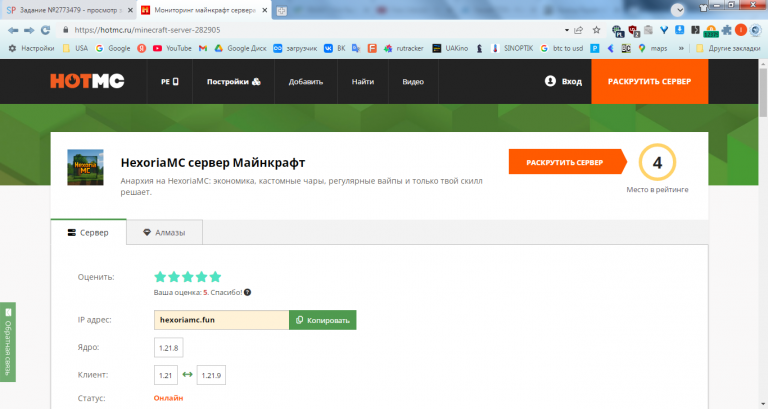
Task: Open the globe PL extension icon
Action: tap(618, 31)
